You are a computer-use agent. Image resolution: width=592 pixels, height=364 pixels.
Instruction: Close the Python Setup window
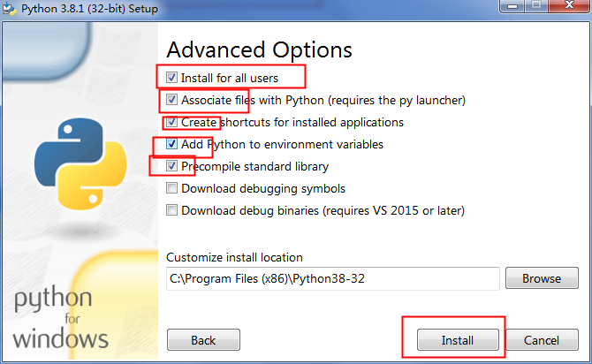569,5
